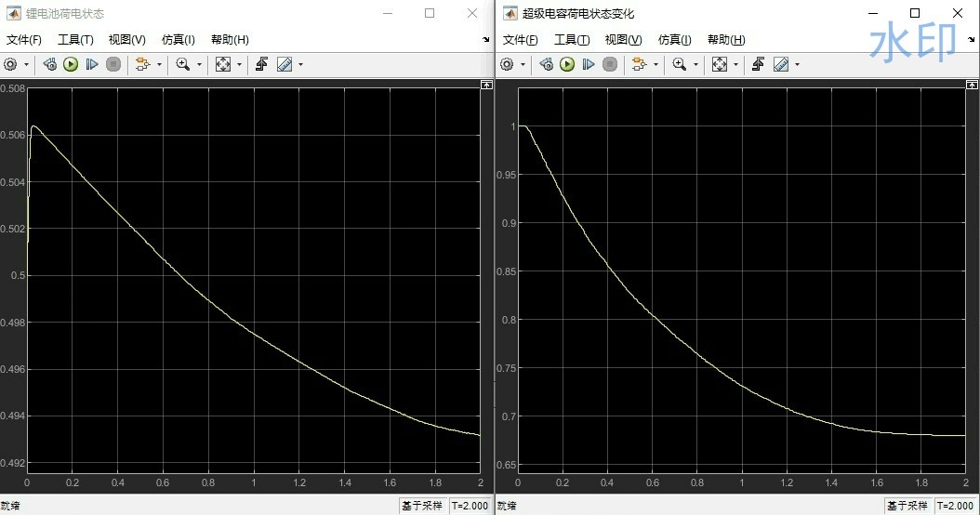
Task: Open configuration gear in 锂电池荷电状态 scope
Action: [x=10, y=64]
